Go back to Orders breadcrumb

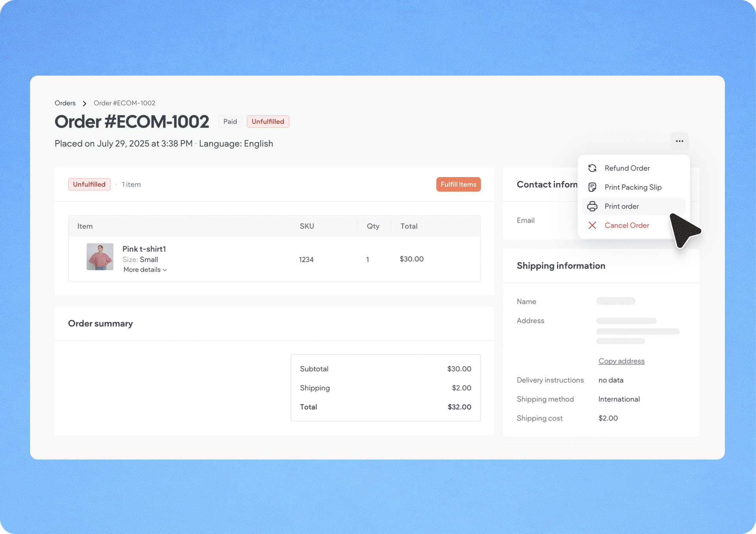pyautogui.click(x=65, y=103)
